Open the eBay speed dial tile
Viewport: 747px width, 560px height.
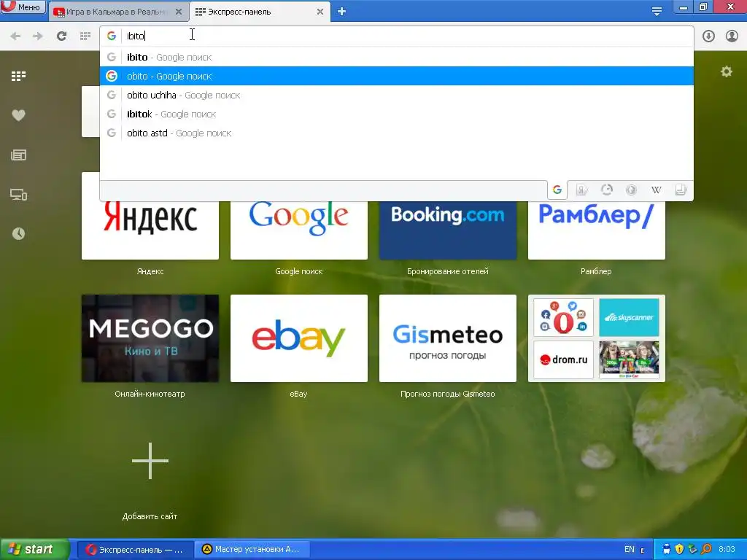pos(298,338)
